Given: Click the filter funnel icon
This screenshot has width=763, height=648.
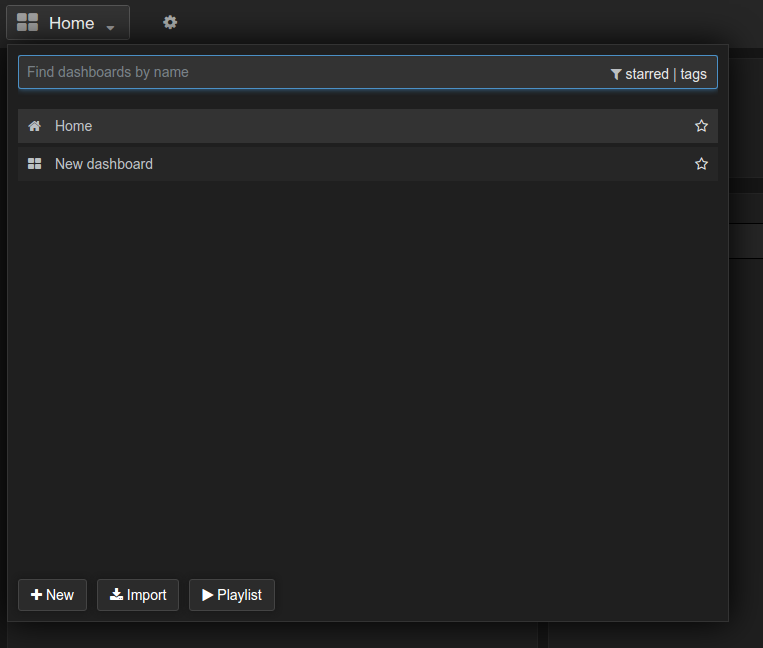Looking at the screenshot, I should click(616, 74).
